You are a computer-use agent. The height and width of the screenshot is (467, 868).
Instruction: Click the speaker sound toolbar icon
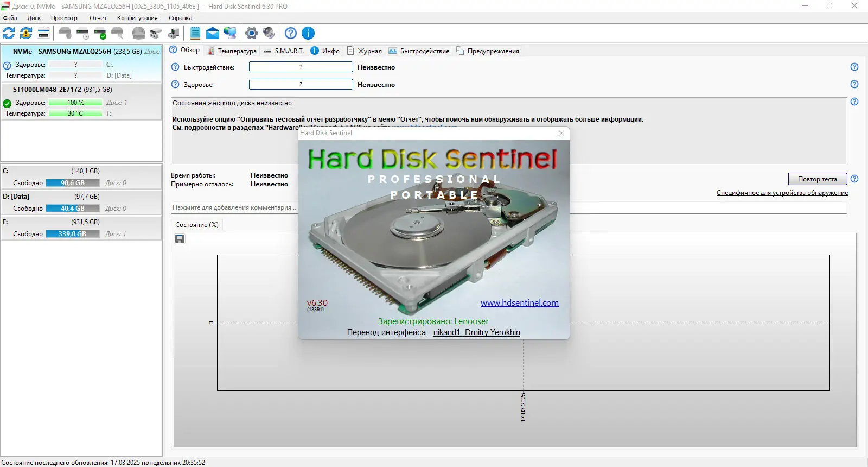pyautogui.click(x=269, y=33)
